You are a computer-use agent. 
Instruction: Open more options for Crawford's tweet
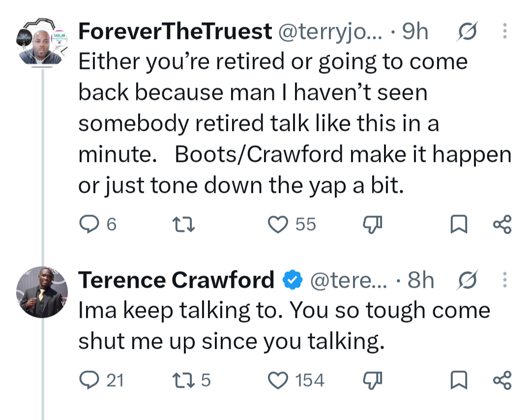[x=504, y=280]
